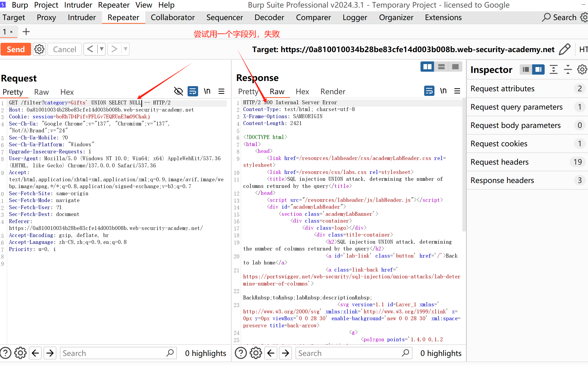This screenshot has width=588, height=365.
Task: Click the pencil icon to edit target
Action: click(x=565, y=49)
